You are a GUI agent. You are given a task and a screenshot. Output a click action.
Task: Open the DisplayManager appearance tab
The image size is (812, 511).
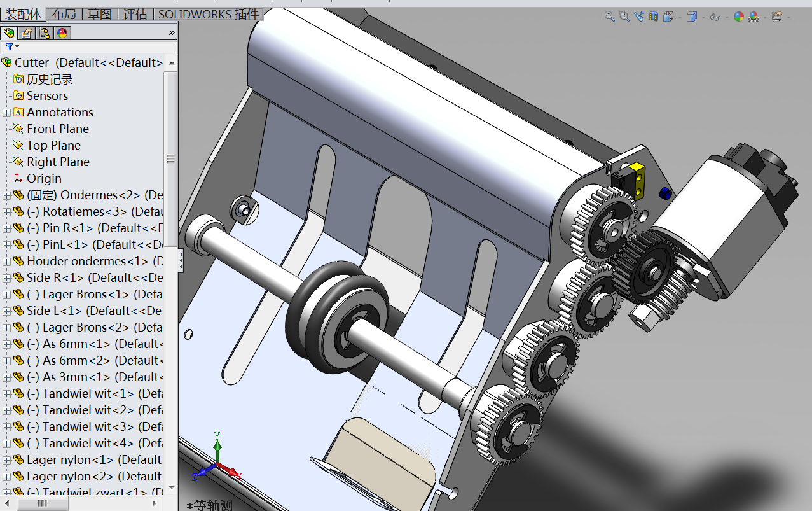[x=62, y=33]
